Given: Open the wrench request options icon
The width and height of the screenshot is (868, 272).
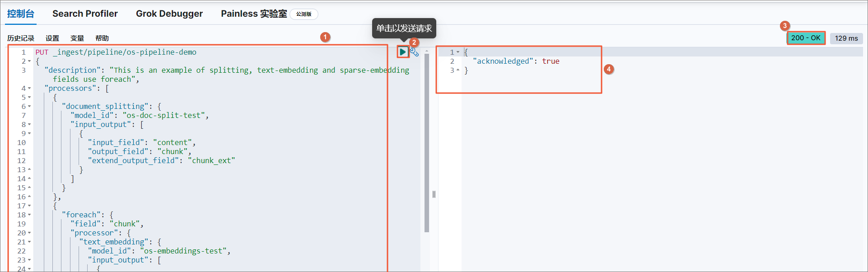Looking at the screenshot, I should [x=414, y=52].
